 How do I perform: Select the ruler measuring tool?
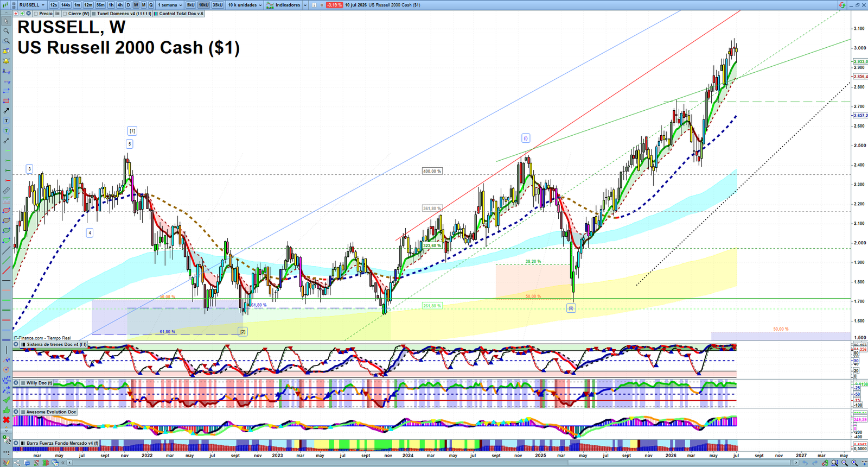pos(6,191)
